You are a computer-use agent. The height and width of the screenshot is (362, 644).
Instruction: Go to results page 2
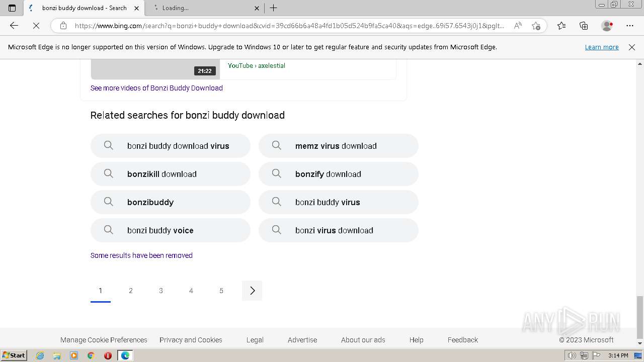pyautogui.click(x=131, y=291)
